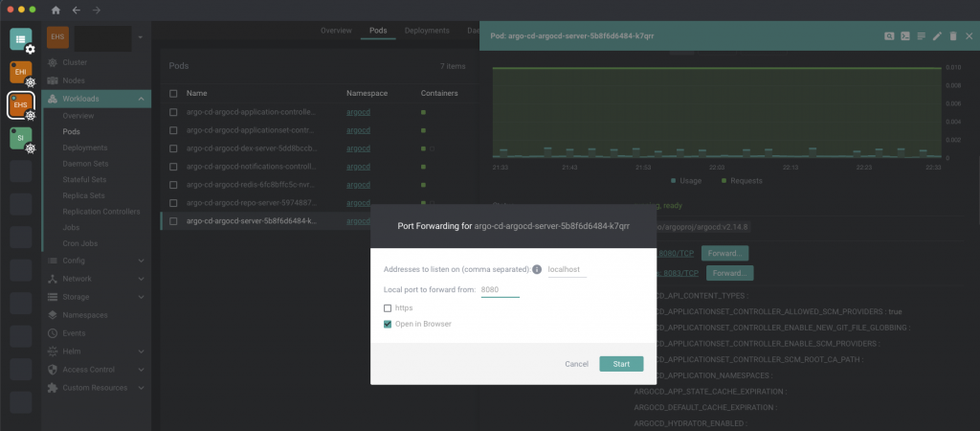Cancel the port forwarding dialog
Viewport: 980px width, 431px height.
pos(576,364)
